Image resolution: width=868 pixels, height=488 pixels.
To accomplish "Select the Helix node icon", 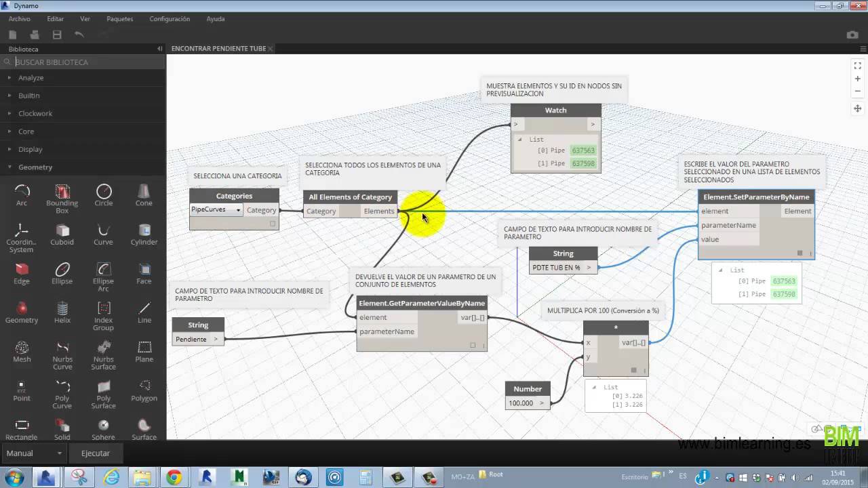I will pos(62,308).
